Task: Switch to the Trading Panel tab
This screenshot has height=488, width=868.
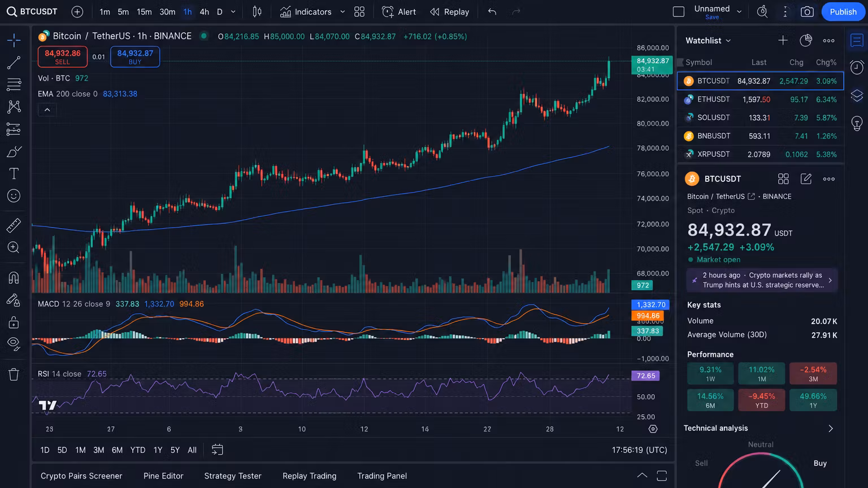Action: (382, 476)
